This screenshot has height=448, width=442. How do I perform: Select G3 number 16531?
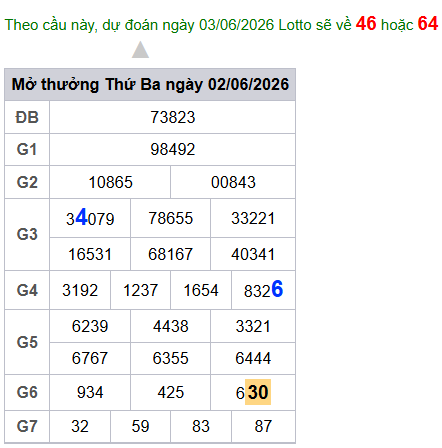click(x=90, y=254)
